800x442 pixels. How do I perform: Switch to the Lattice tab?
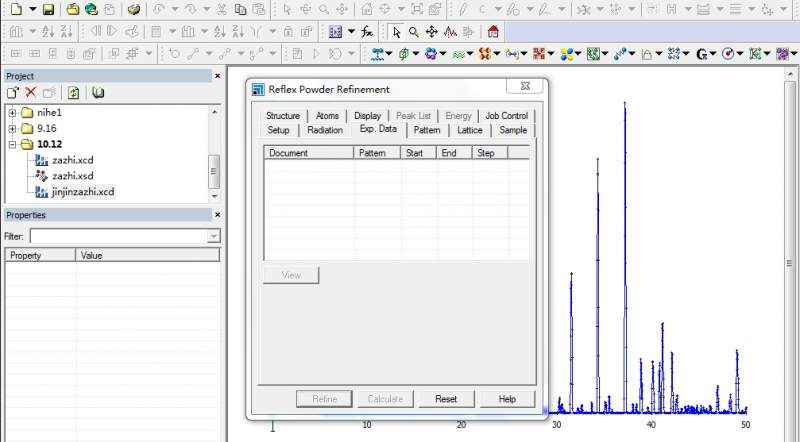tap(469, 130)
